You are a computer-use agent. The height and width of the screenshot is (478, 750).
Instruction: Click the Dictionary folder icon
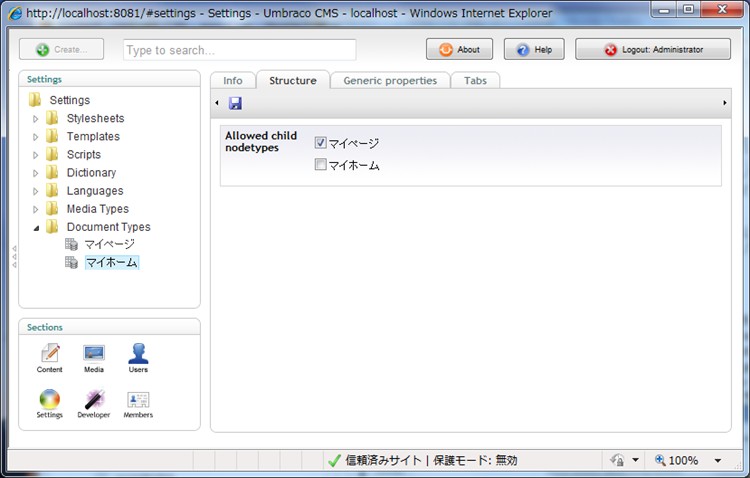(x=52, y=172)
